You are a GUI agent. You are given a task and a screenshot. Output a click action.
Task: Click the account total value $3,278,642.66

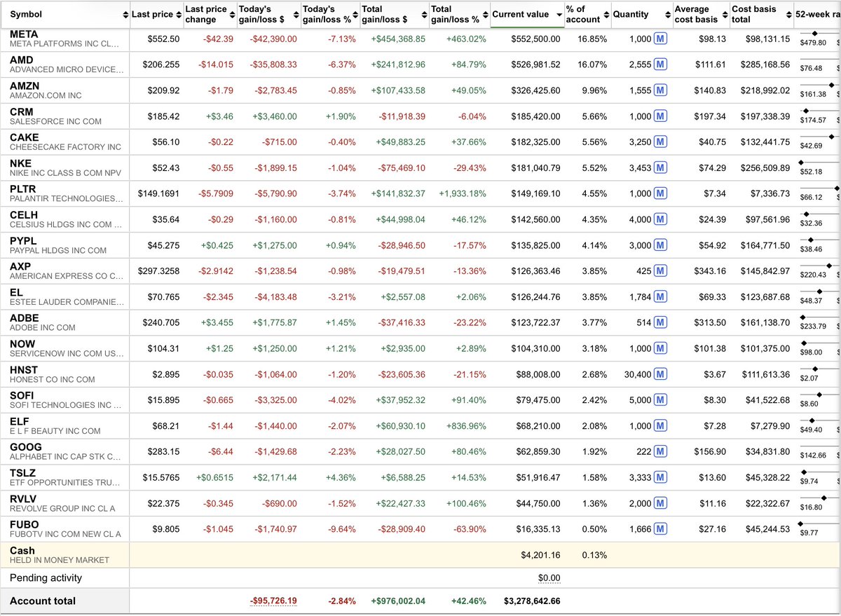click(532, 601)
